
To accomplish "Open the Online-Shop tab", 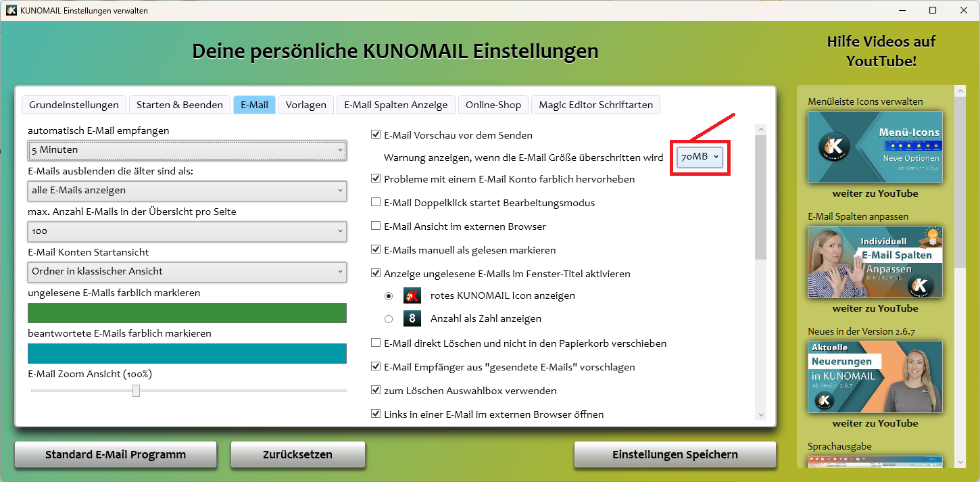I will coord(493,105).
